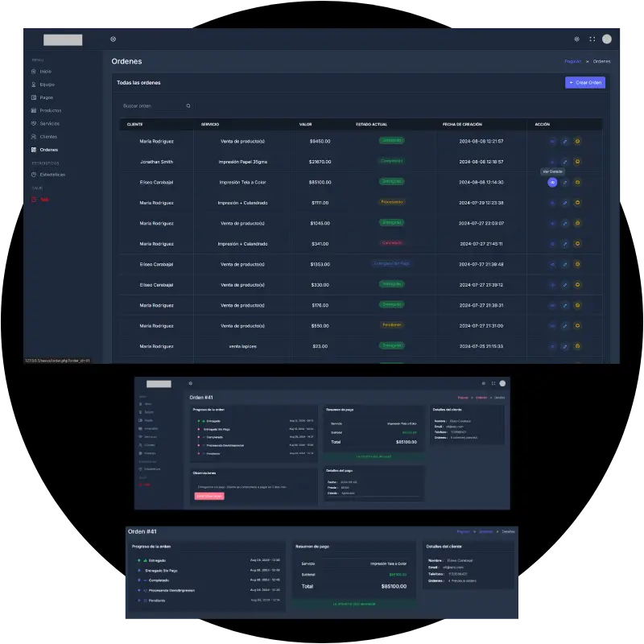Open Pagos sidebar item
Image resolution: width=644 pixels, height=644 pixels.
[46, 97]
